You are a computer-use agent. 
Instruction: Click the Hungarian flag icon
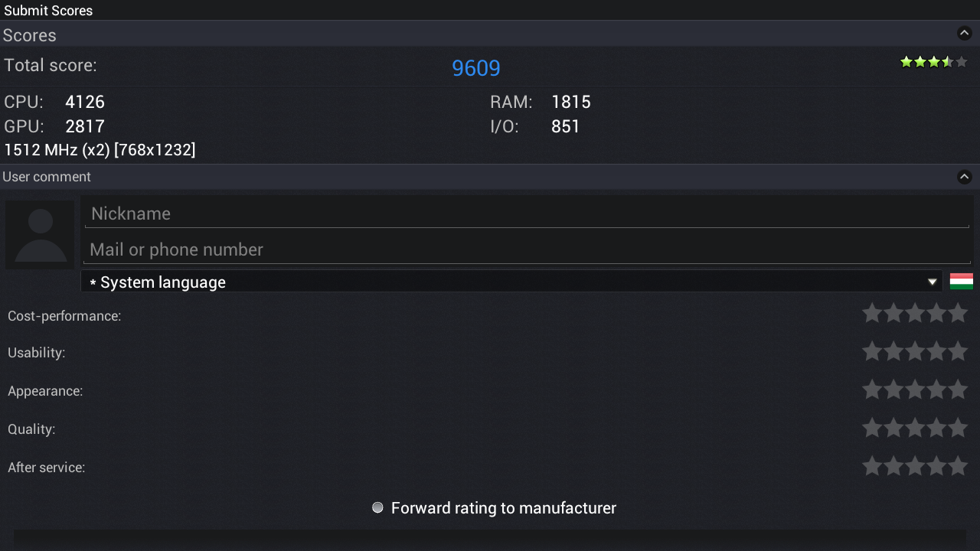tap(962, 282)
